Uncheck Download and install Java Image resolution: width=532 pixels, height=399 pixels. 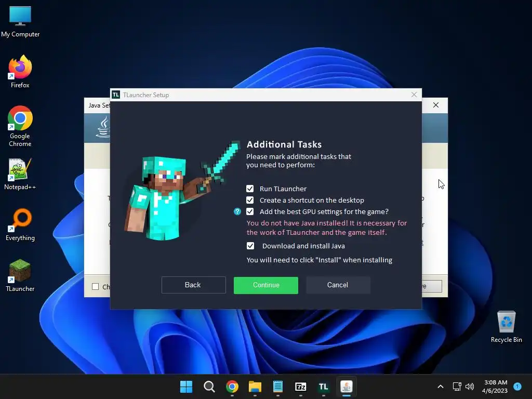click(x=250, y=246)
